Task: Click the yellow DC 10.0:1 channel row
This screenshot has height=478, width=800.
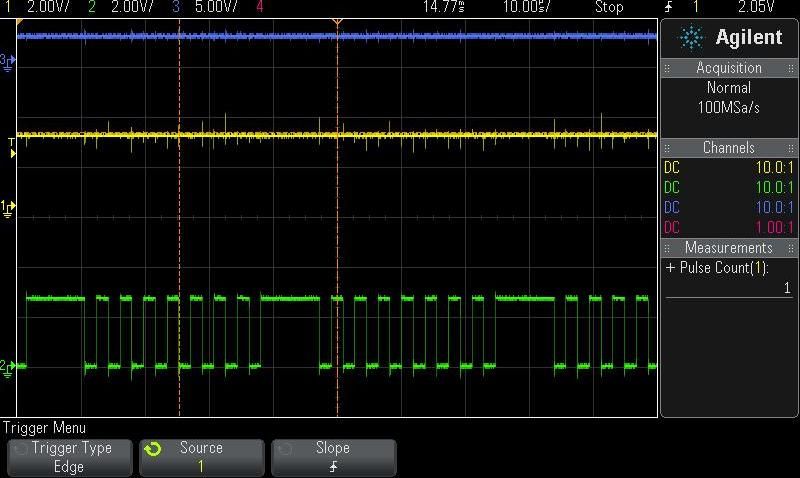Action: (729, 167)
